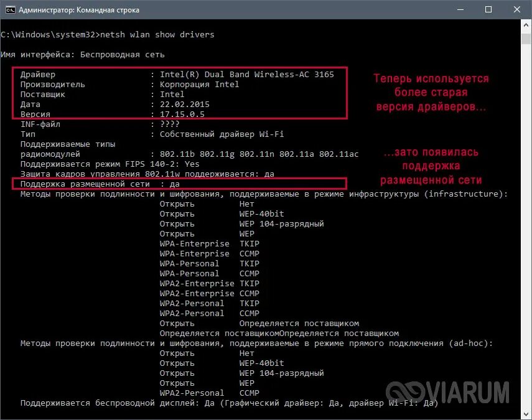This screenshot has width=532, height=420.
Task: Click the scrollbar up arrow
Action: [x=526, y=25]
